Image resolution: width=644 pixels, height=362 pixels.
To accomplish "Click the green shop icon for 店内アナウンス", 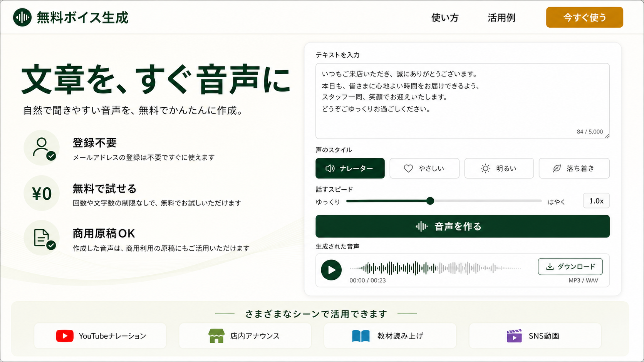I will click(216, 336).
